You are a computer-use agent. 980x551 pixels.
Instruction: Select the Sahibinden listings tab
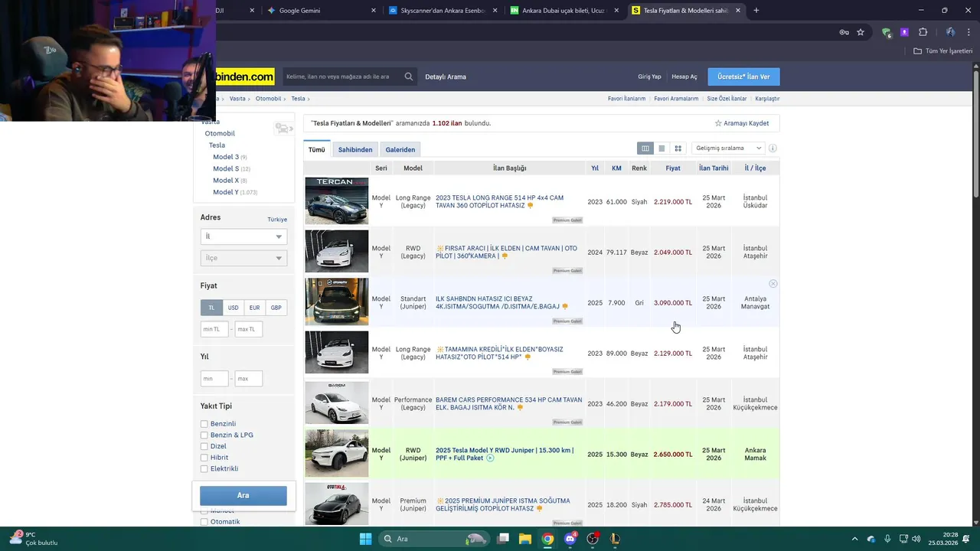(x=355, y=149)
